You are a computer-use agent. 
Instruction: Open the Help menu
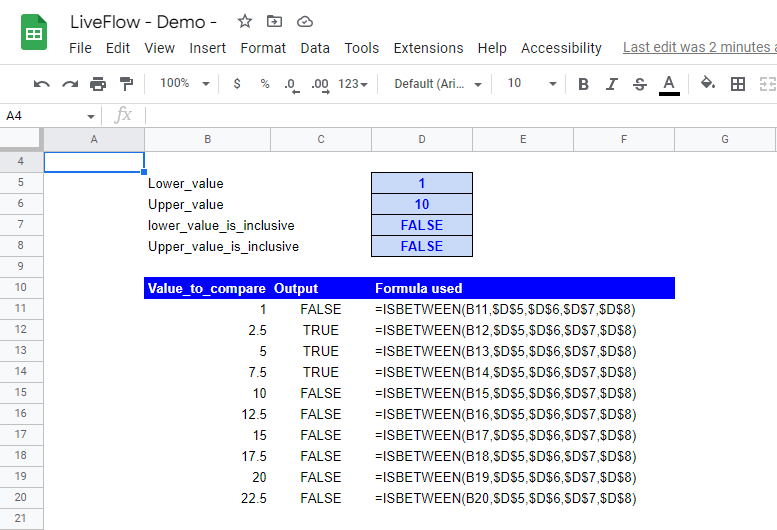(492, 48)
